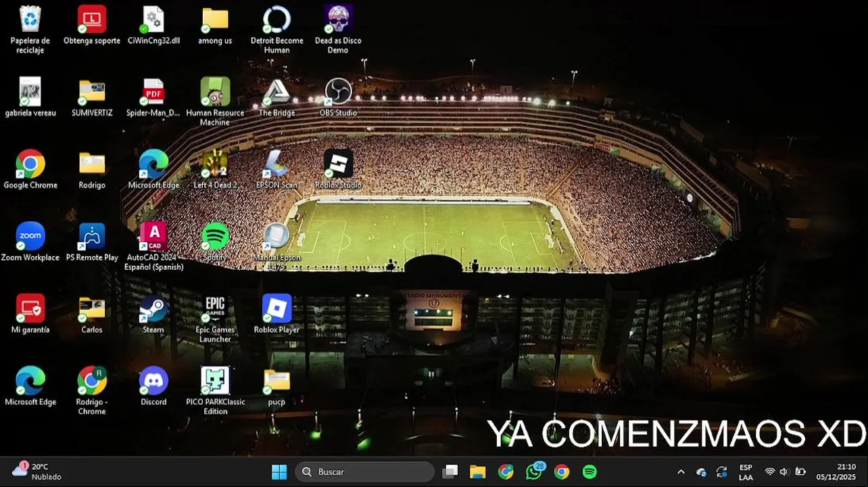Launch Steam from desktop

[x=153, y=315]
